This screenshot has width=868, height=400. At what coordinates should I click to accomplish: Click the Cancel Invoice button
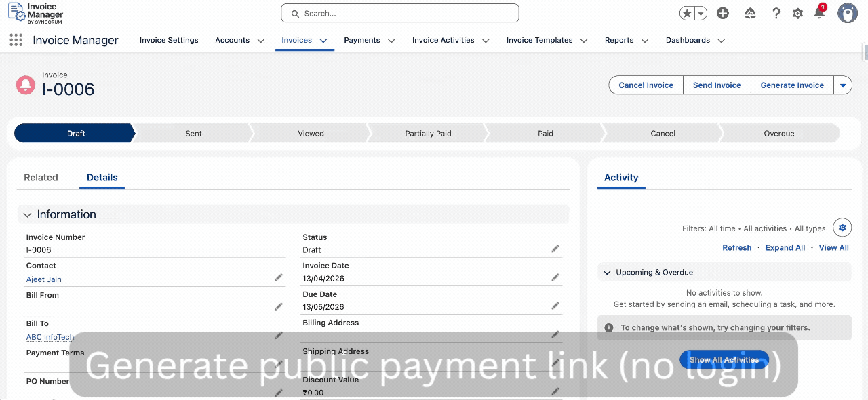(646, 85)
